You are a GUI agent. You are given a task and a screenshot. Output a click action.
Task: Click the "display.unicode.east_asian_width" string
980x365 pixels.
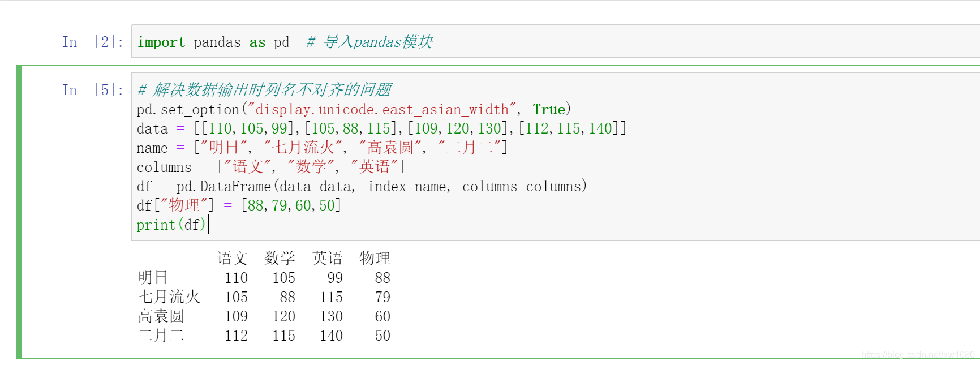(381, 109)
